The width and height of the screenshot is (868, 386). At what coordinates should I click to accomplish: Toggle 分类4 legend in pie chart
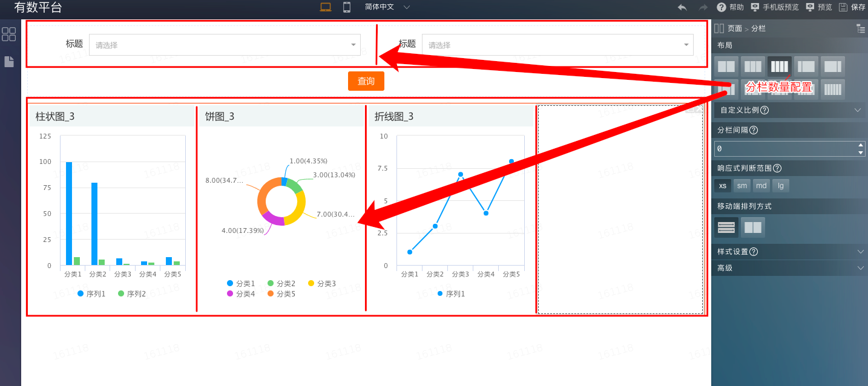point(241,294)
